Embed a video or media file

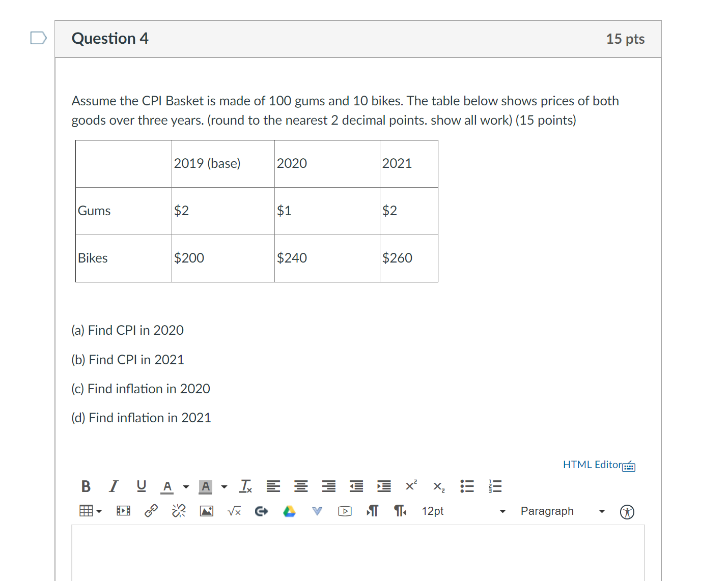[345, 511]
